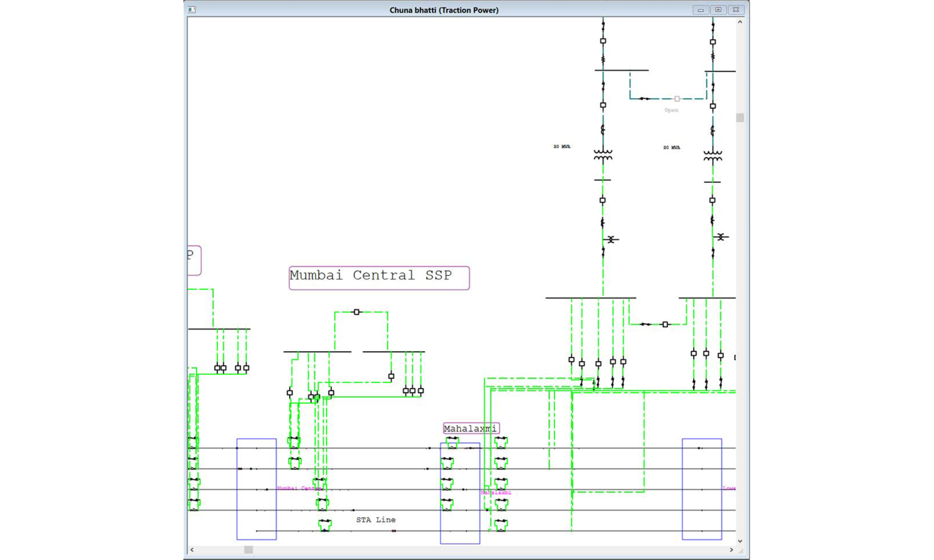The image size is (934, 560).
Task: Click the horizontal scrollbar right arrow
Action: pos(731,550)
